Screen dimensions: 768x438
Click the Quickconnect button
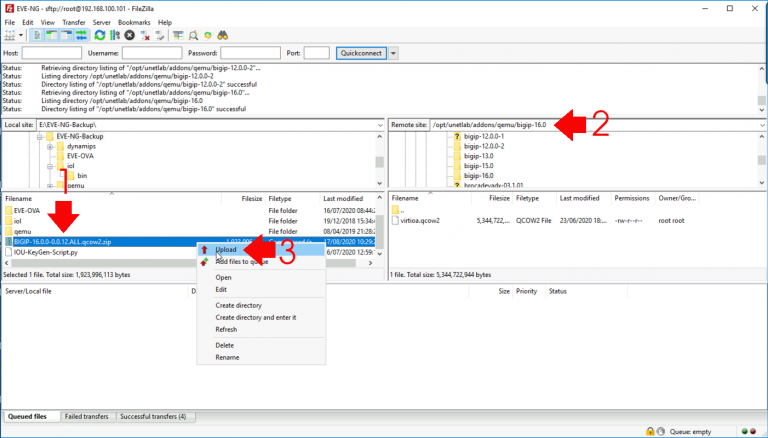(x=361, y=53)
